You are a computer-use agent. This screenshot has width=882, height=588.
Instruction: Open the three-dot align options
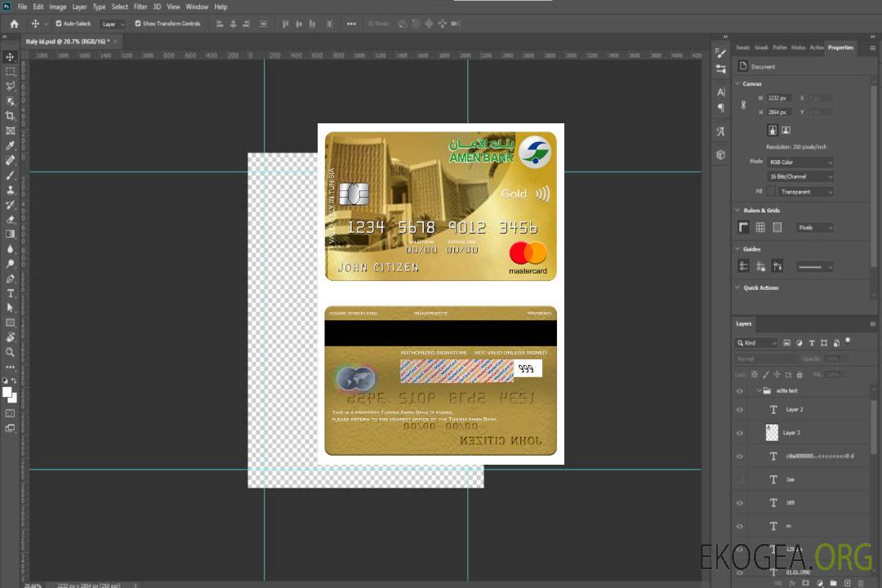point(351,24)
